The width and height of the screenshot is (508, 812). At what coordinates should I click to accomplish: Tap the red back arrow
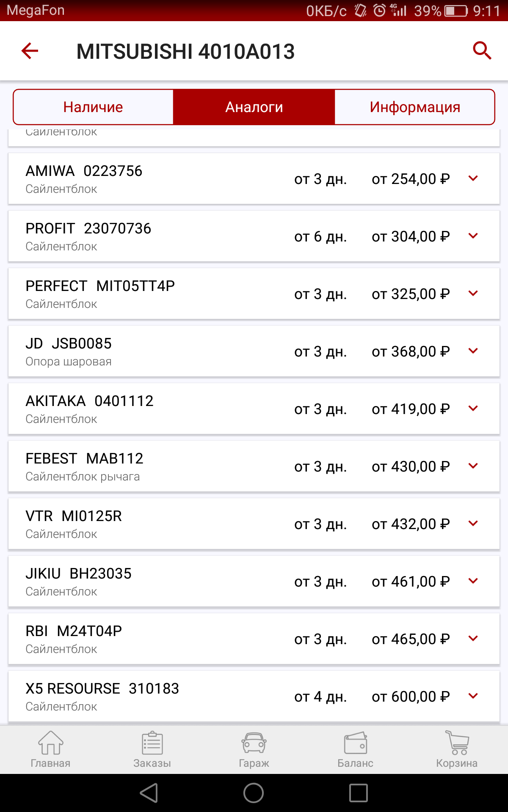(30, 51)
